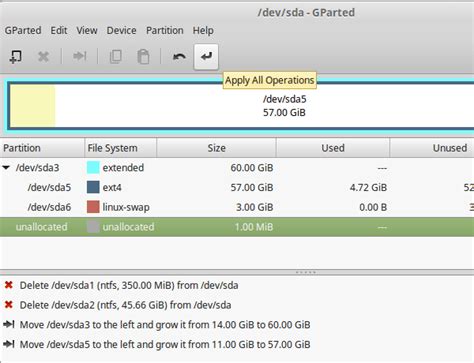Select the unallocated partition row
This screenshot has height=363, width=474.
coord(237,227)
